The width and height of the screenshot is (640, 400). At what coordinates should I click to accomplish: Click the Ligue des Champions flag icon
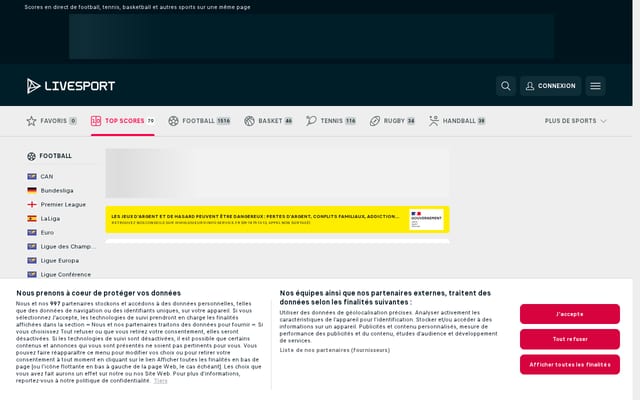pyautogui.click(x=32, y=247)
